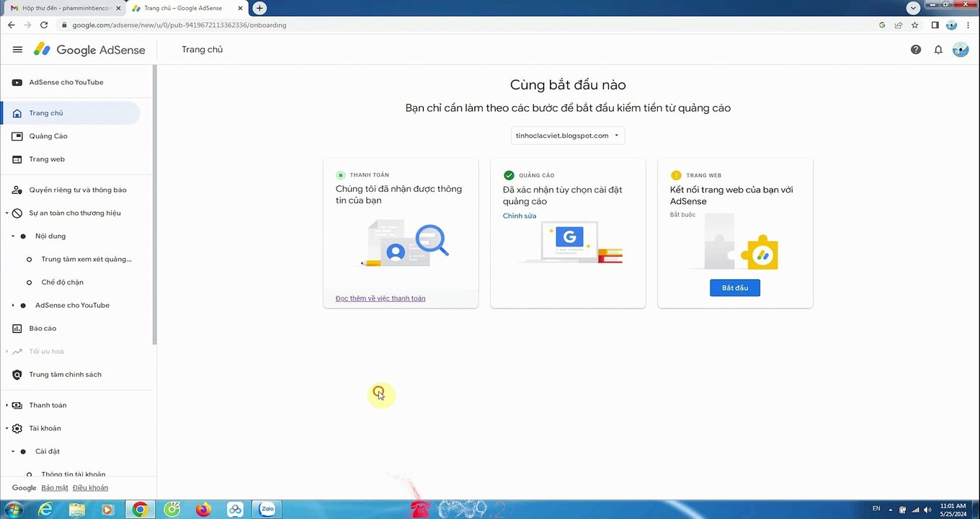Click the Thanh toán card illustration
980x519 pixels.
[404, 244]
